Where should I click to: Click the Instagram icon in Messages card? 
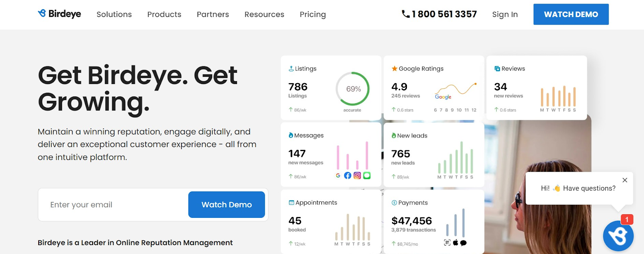coord(357,176)
